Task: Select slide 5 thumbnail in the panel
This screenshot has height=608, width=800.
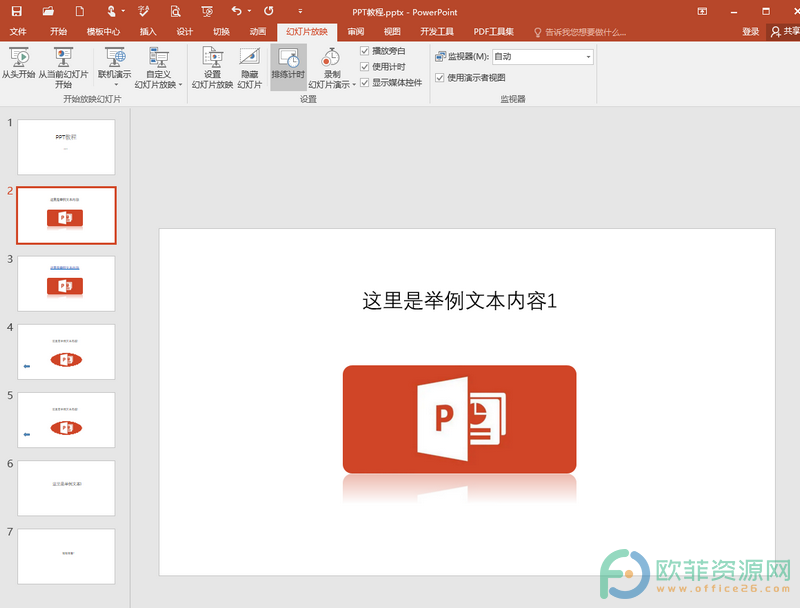Action: click(66, 420)
